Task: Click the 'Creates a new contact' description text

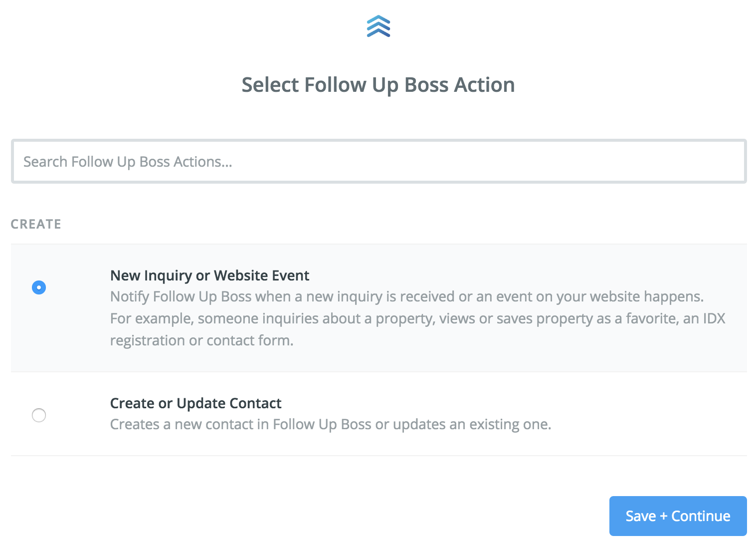Action: pos(331,424)
